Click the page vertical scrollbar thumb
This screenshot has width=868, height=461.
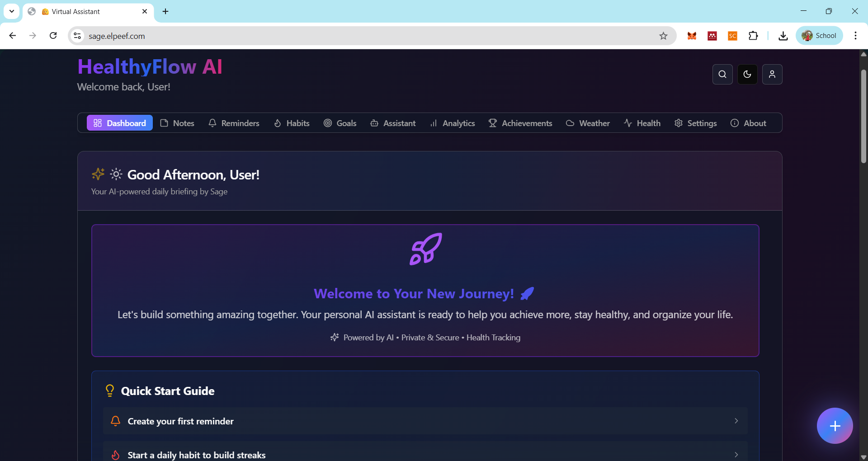point(863,116)
